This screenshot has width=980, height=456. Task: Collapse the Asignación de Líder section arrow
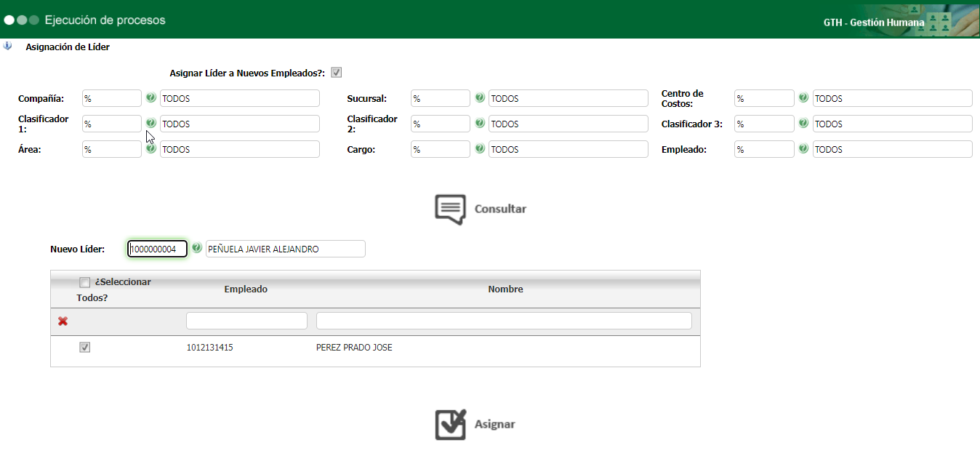8,47
